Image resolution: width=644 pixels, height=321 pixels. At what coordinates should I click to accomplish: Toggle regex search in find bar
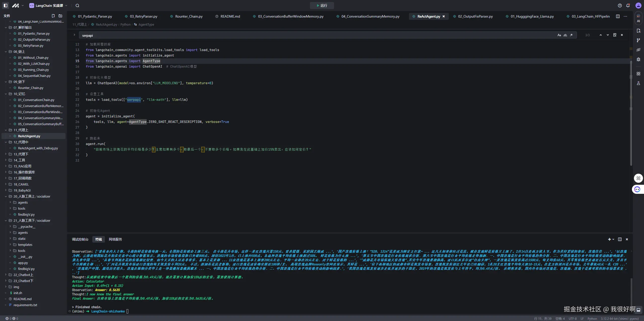tap(571, 35)
